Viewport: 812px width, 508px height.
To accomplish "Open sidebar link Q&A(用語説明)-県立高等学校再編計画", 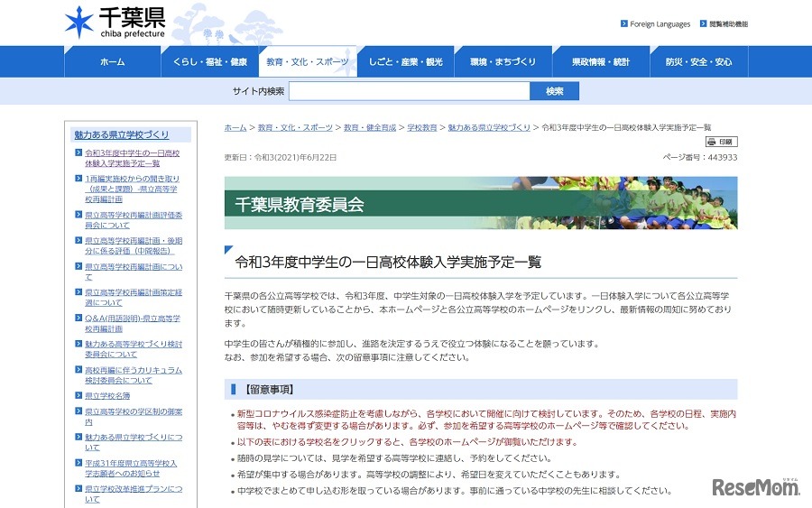I will point(133,323).
